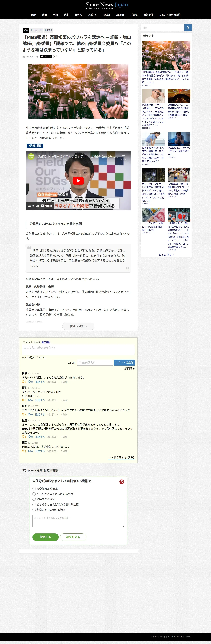Open sidebar 前澤友作氏 article thumbnail
This screenshot has width=211, height=644.
[153, 96]
